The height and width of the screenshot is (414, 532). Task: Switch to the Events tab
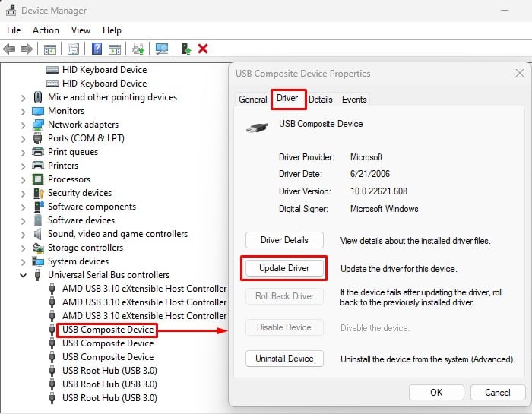pyautogui.click(x=354, y=100)
